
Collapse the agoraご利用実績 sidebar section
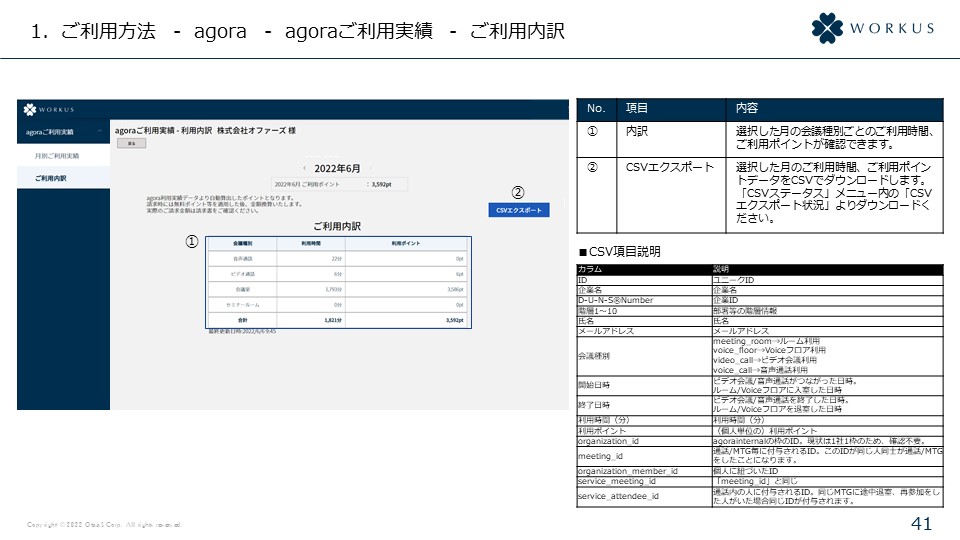click(99, 132)
